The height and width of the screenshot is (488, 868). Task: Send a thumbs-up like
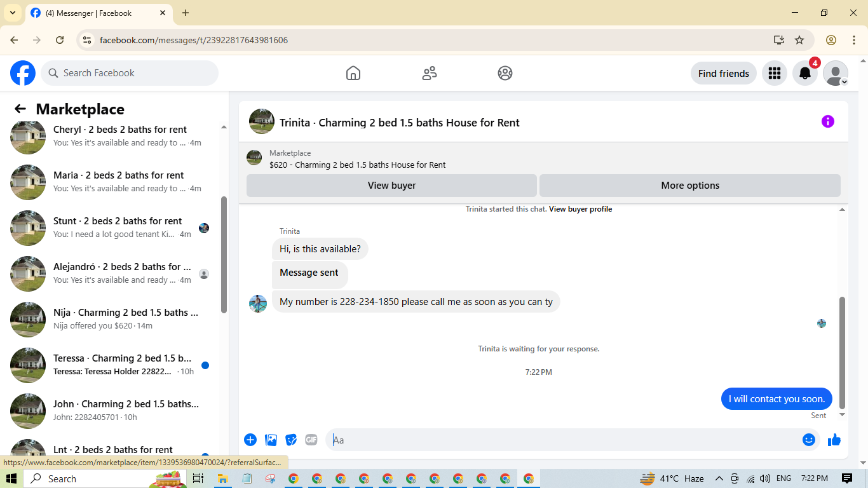pos(834,440)
